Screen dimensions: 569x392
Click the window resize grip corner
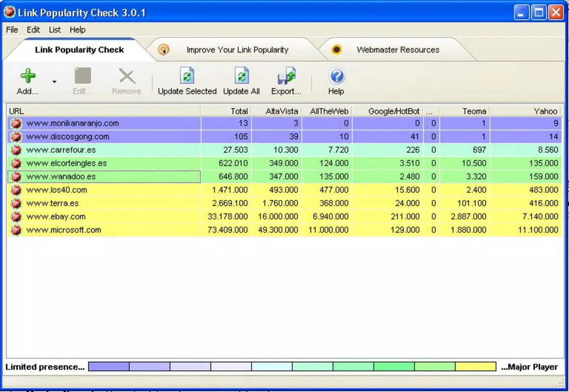[x=560, y=383]
